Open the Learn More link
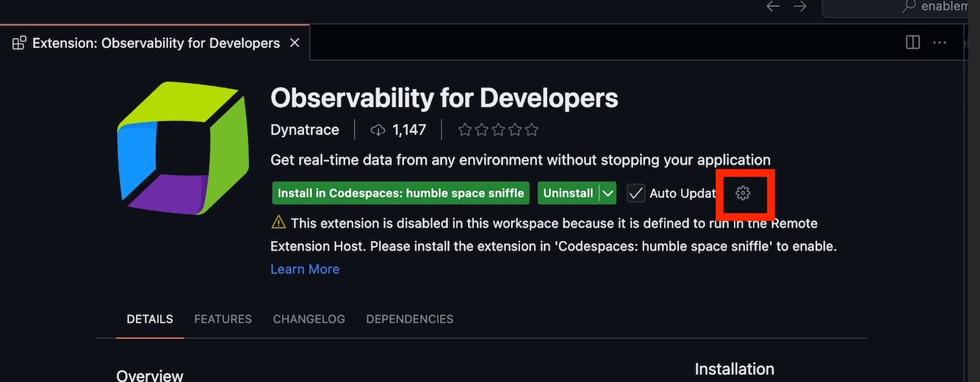 305,269
